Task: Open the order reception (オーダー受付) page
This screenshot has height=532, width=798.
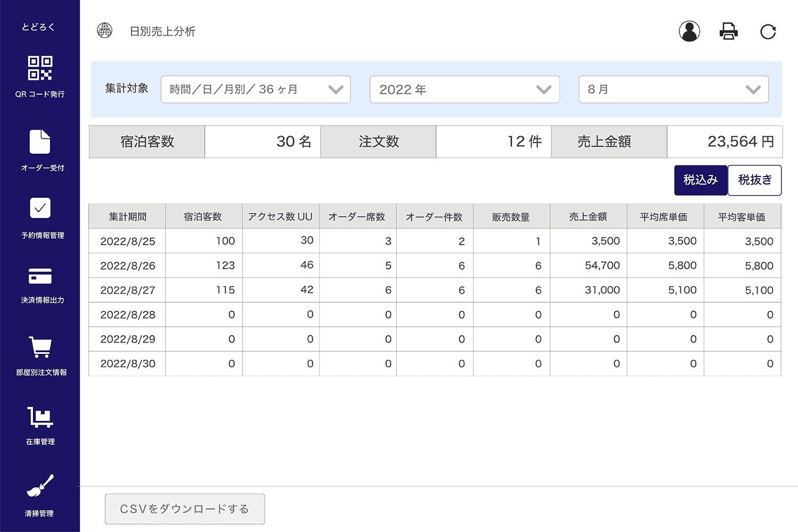Action: 40,150
